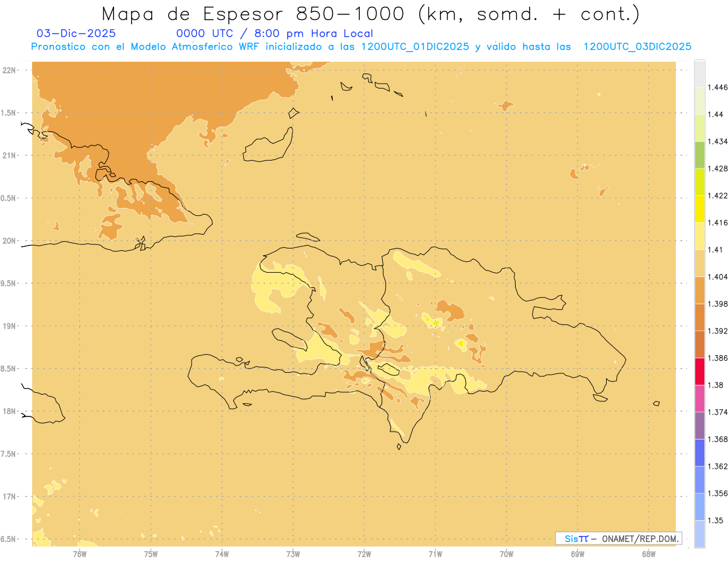Click the '70W' longitude label
The width and height of the screenshot is (728, 562).
(507, 553)
